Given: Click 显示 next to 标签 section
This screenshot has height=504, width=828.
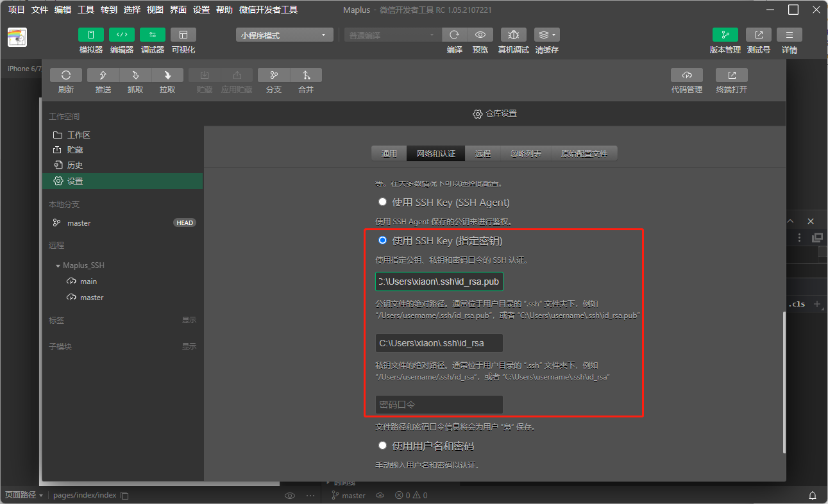Looking at the screenshot, I should (x=189, y=320).
